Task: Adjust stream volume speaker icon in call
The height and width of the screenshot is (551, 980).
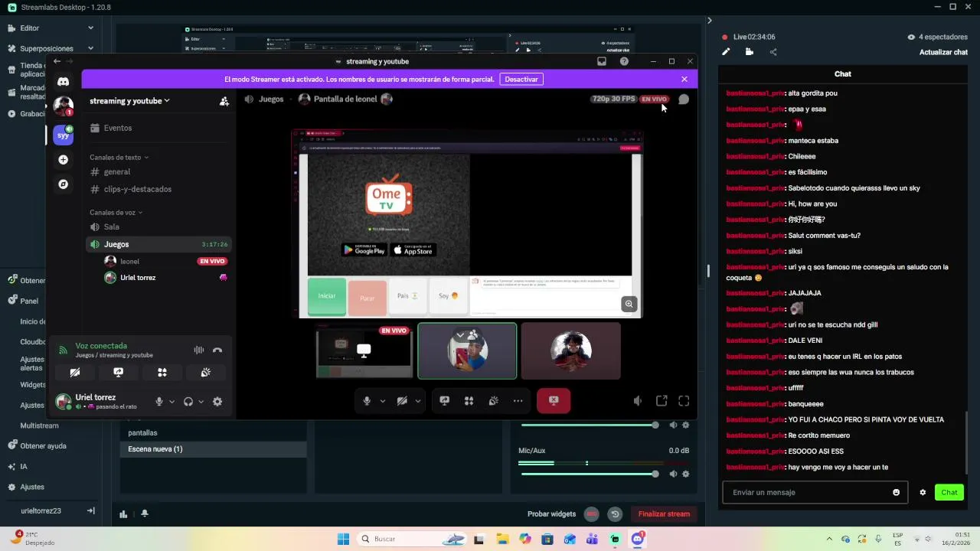Action: pos(638,401)
